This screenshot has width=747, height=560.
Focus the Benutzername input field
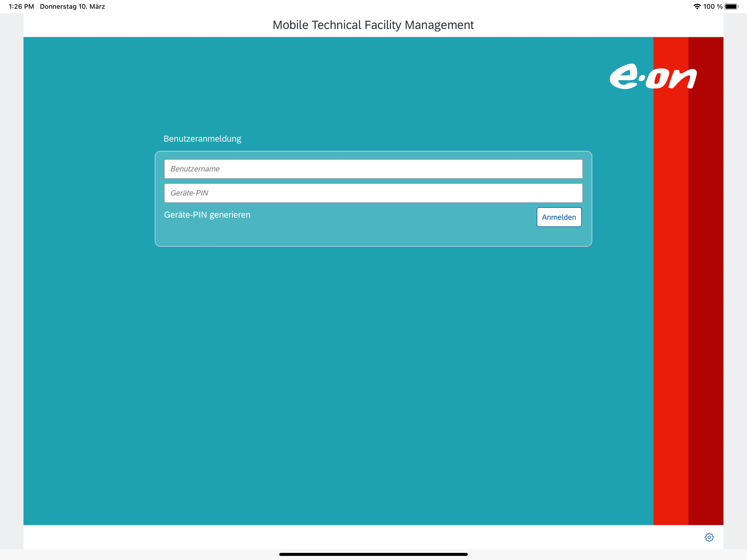tap(373, 169)
